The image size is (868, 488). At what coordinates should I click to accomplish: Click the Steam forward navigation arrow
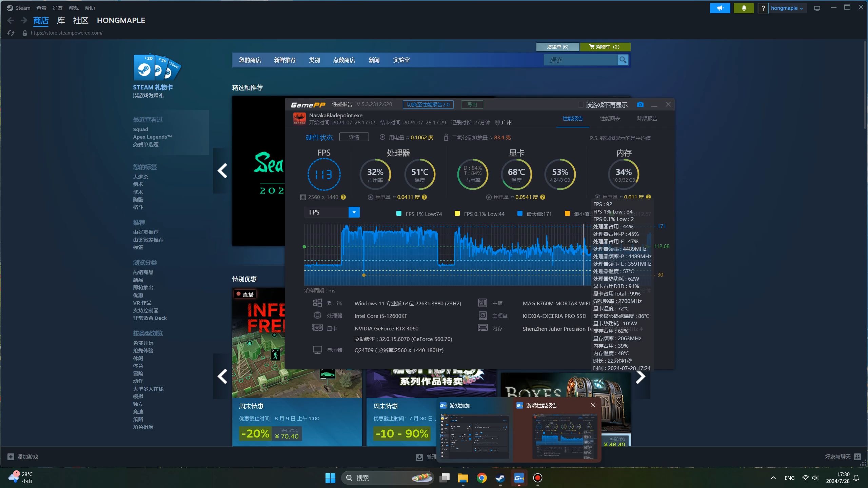click(24, 21)
